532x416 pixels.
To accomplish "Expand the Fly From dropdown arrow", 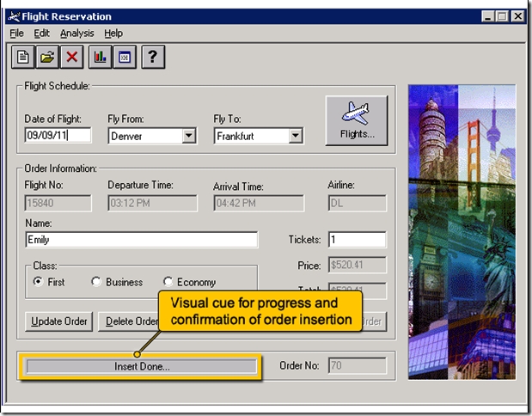I will coord(188,136).
